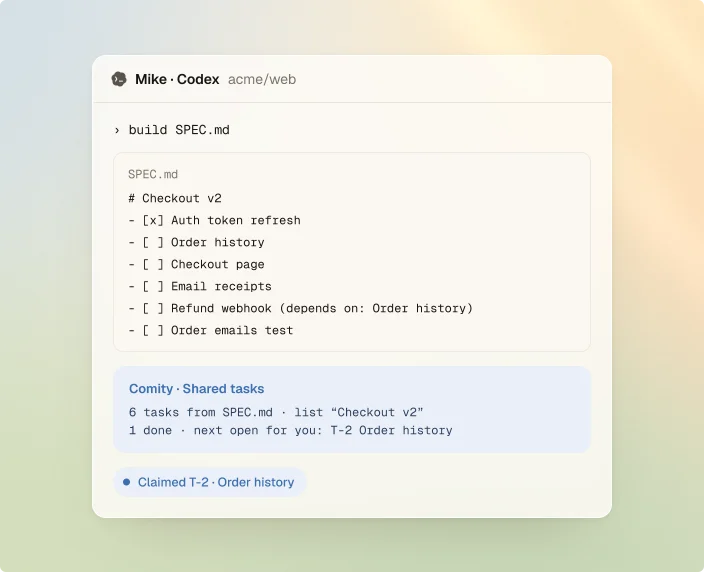Toggle the Order emails test checkbox
The image size is (704, 572).
pos(153,330)
